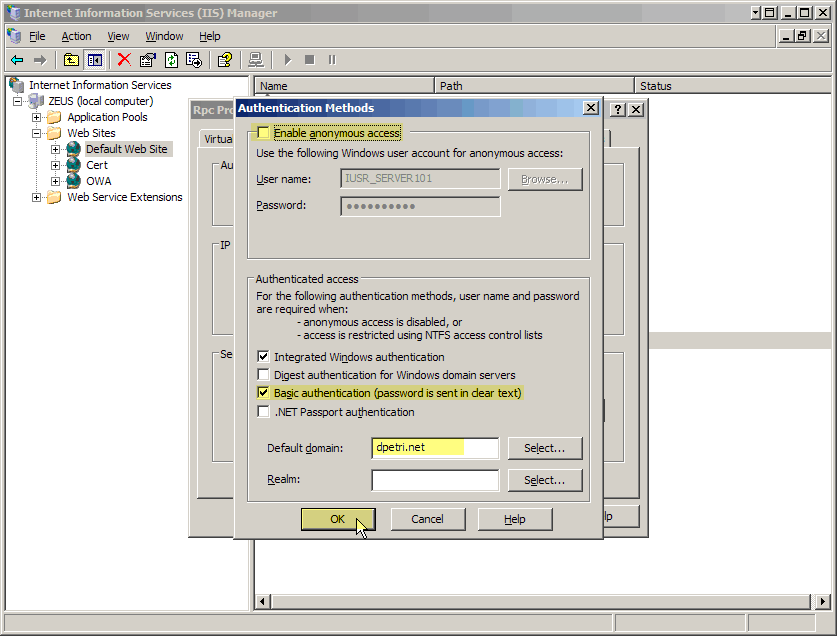
Task: Click Select button beside Default domain
Action: tap(544, 448)
